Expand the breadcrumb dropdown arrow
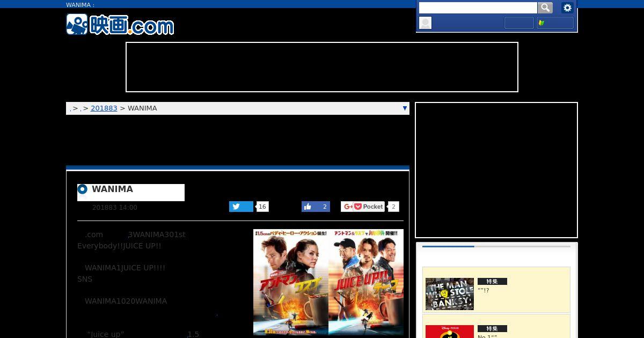The image size is (644, 338). [x=405, y=108]
